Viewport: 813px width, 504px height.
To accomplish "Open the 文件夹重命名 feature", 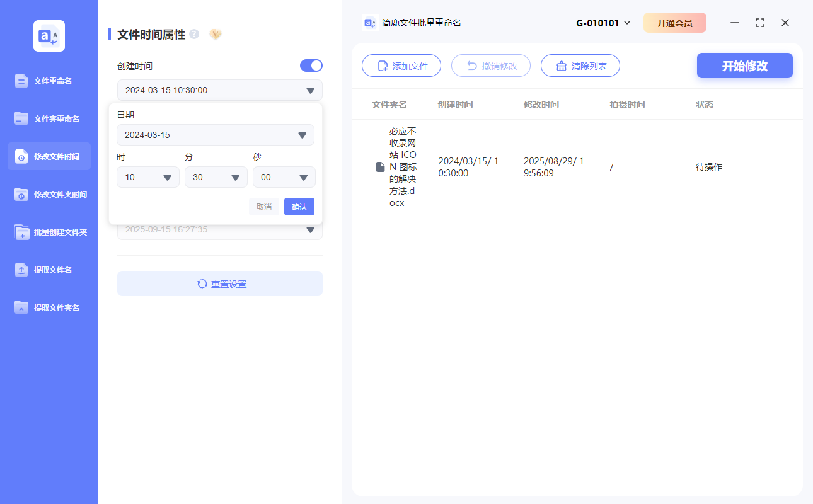I will point(49,118).
